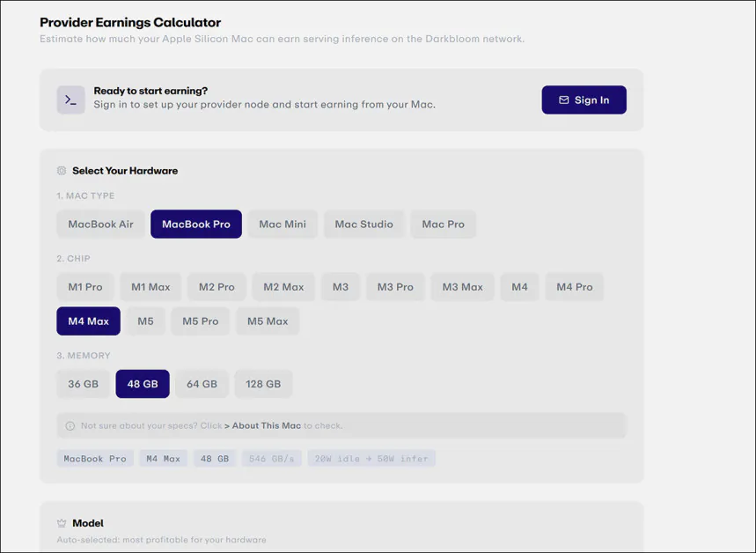Click the Model section heading
The width and height of the screenshot is (756, 553).
88,523
